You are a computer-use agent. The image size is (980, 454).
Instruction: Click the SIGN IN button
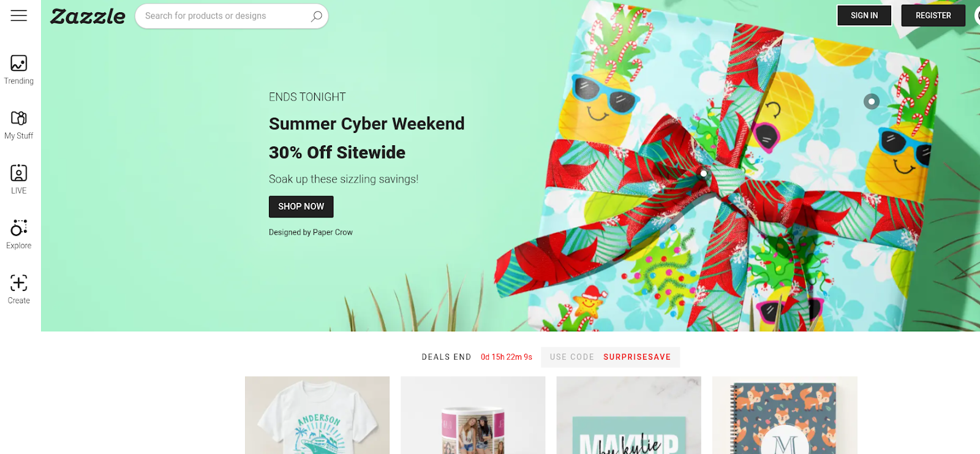pos(864,15)
